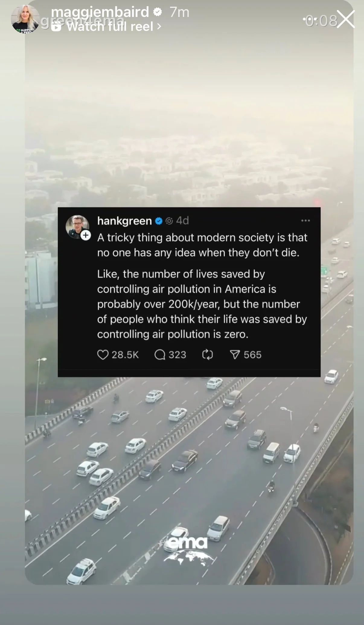Open hankgreen's avatar in the post

[x=77, y=227]
